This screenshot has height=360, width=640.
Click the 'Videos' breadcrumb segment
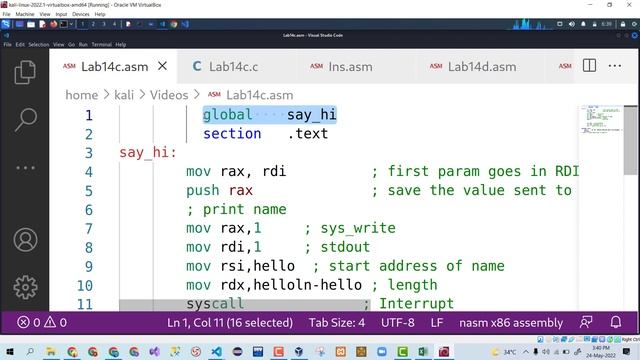point(169,95)
